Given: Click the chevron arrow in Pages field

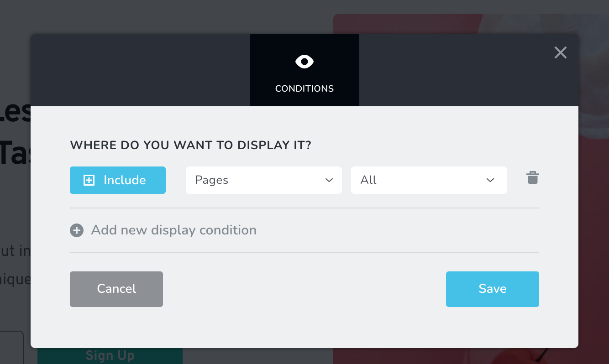Looking at the screenshot, I should 329,180.
